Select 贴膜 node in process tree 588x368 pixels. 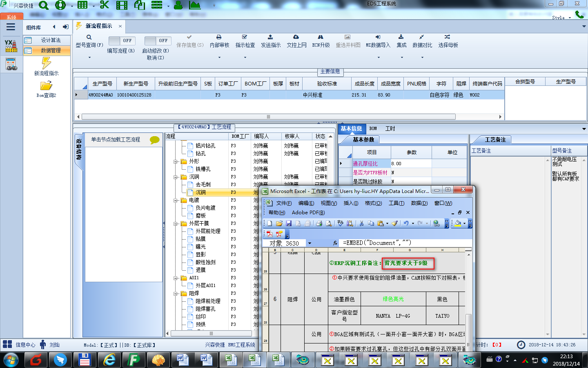click(200, 239)
